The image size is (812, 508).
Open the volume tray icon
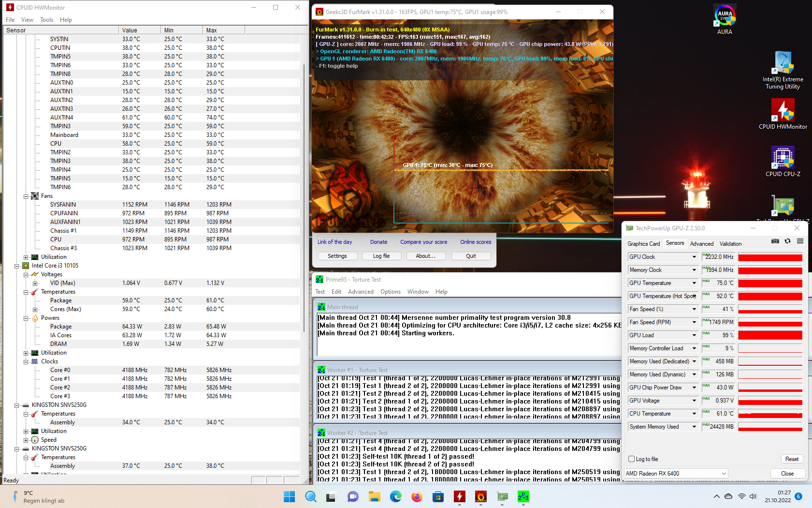pos(753,496)
